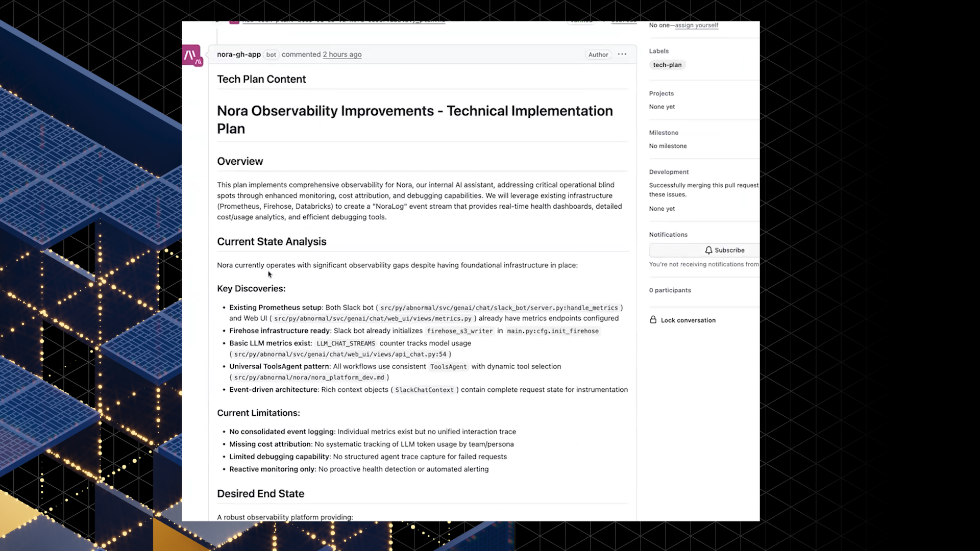This screenshot has height=551, width=980.
Task: Click the 'Overview' heading
Action: click(x=240, y=161)
